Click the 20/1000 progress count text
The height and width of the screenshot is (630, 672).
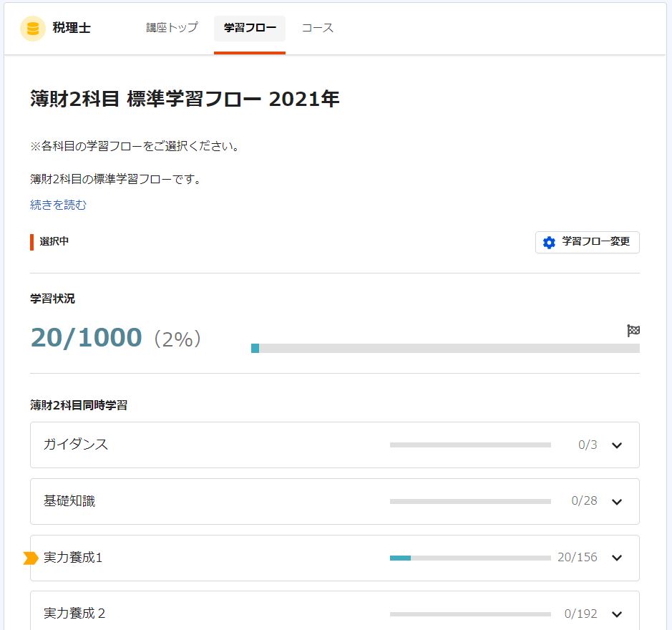85,337
